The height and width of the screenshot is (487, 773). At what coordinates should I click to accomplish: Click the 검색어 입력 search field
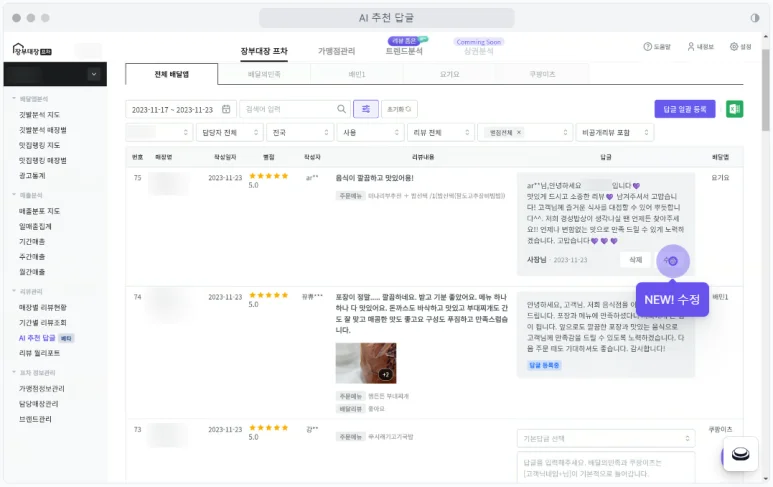(x=295, y=109)
